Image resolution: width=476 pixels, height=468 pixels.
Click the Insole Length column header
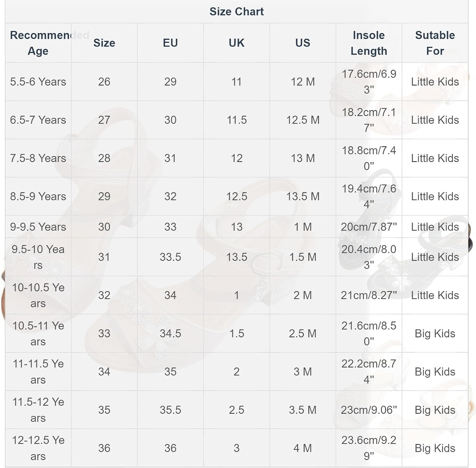(x=369, y=43)
